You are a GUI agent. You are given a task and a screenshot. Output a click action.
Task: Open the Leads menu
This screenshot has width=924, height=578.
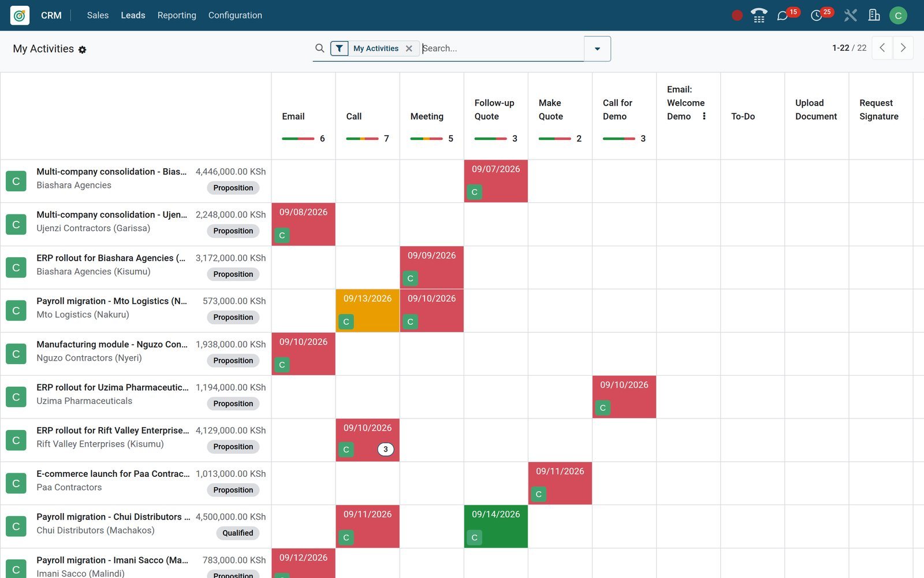[x=133, y=15]
